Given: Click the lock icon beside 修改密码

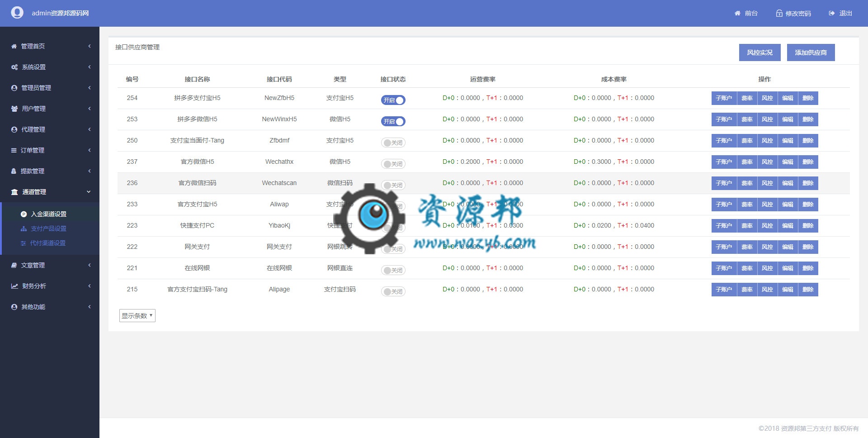Looking at the screenshot, I should pyautogui.click(x=779, y=13).
